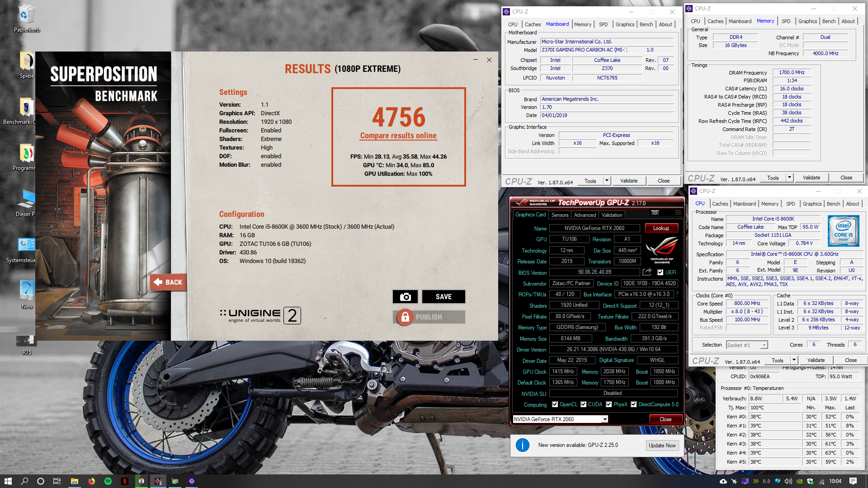Click the GPU-Z Name field showing RTX 2060
868x488 pixels.
click(x=594, y=228)
